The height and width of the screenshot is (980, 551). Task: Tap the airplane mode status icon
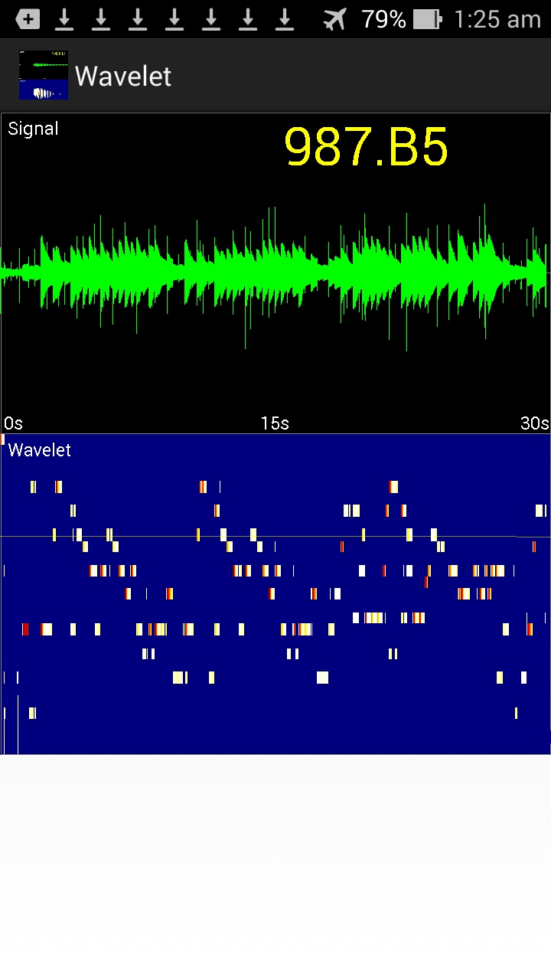(x=334, y=19)
